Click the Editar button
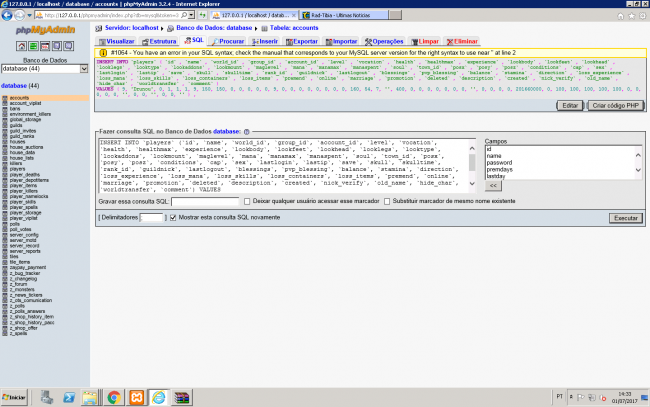Image resolution: width=650 pixels, height=407 pixels. [x=570, y=106]
